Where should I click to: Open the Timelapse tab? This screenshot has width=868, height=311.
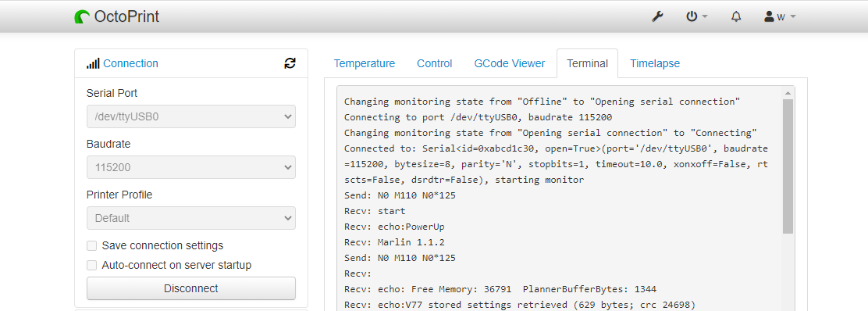coord(655,63)
